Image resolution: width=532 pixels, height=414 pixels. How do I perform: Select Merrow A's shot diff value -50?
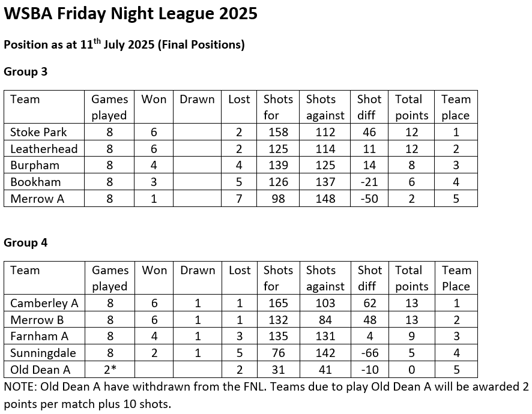pyautogui.click(x=368, y=199)
